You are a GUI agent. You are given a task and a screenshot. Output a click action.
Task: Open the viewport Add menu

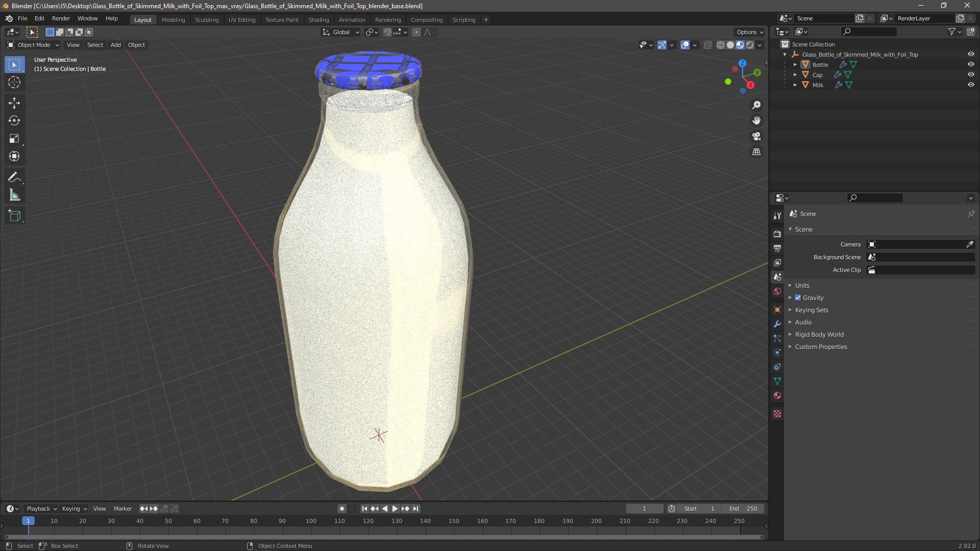click(116, 45)
